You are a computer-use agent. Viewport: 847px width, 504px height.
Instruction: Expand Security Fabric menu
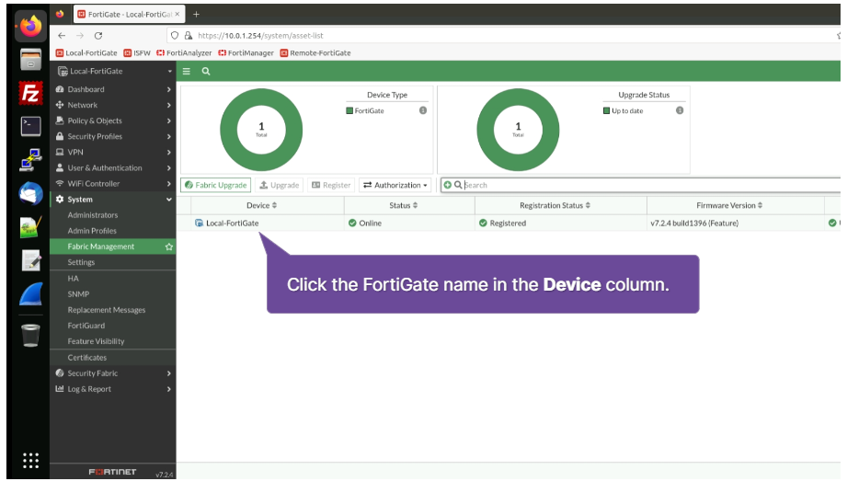point(113,373)
